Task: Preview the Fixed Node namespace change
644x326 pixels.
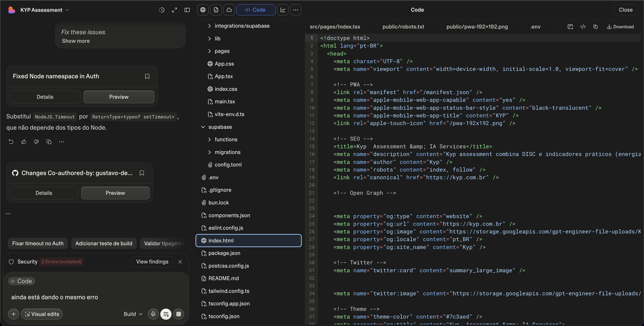Action: click(x=119, y=97)
